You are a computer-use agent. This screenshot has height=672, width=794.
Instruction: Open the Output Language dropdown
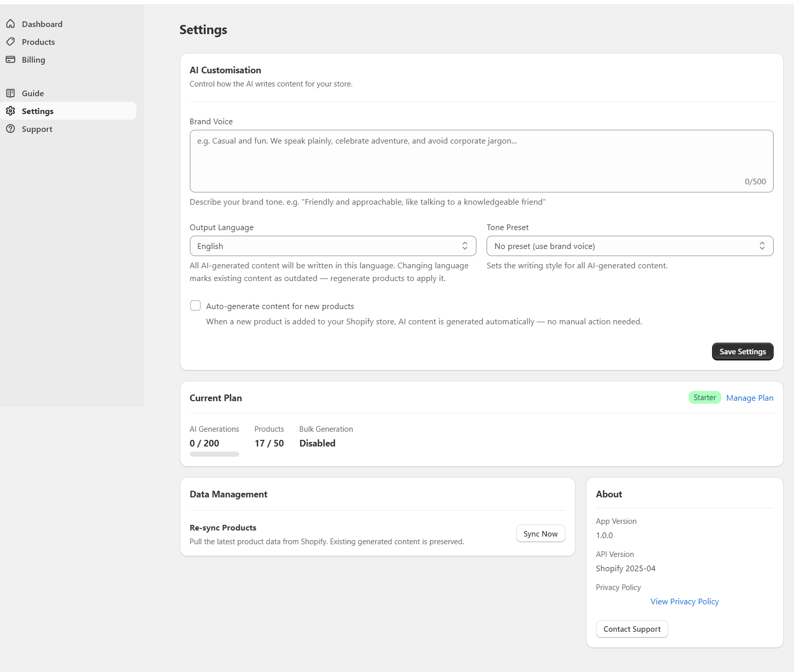point(333,246)
